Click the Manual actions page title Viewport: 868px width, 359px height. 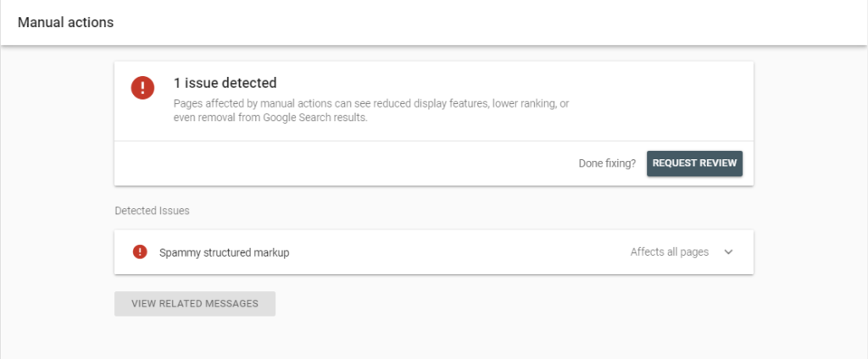[x=65, y=23]
